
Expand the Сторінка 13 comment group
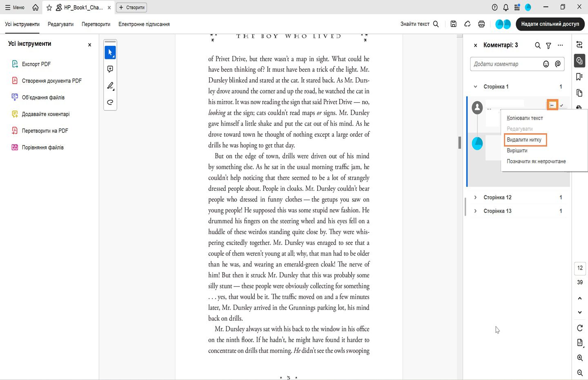(x=475, y=211)
